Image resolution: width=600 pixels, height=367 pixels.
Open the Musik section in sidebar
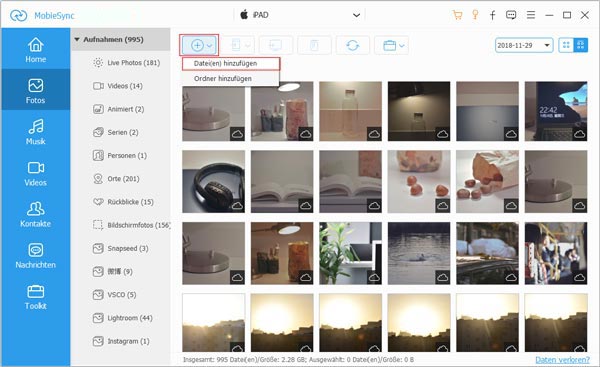[36, 132]
